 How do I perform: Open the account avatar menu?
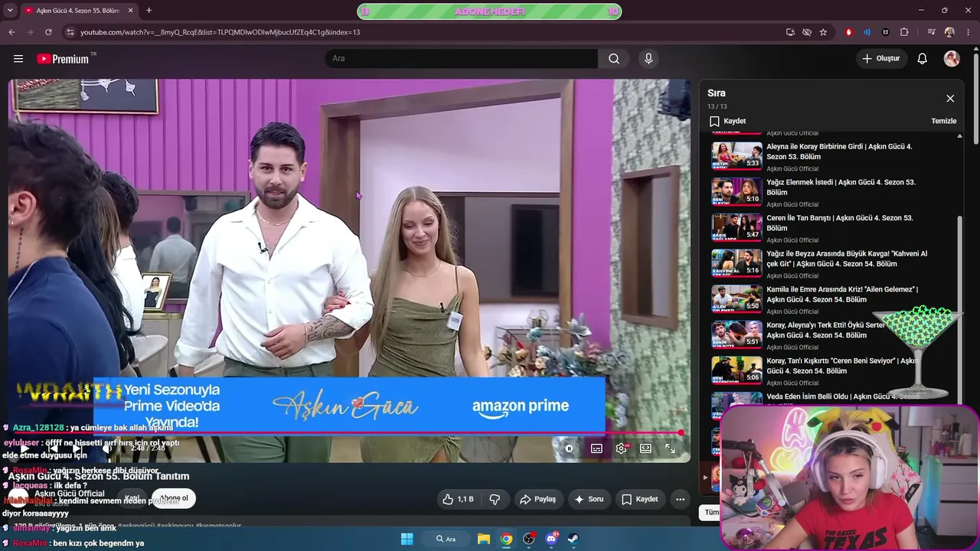point(952,59)
